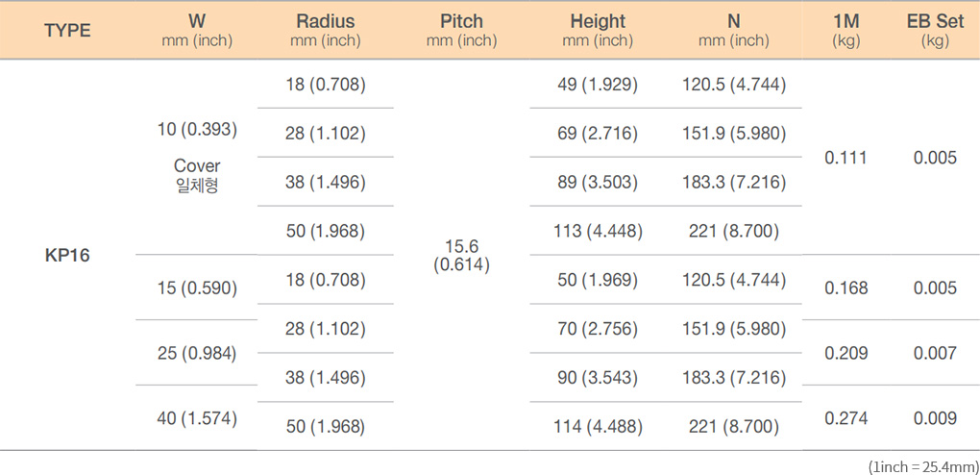Select the Radius column header
The width and height of the screenshot is (980, 475).
(x=325, y=30)
